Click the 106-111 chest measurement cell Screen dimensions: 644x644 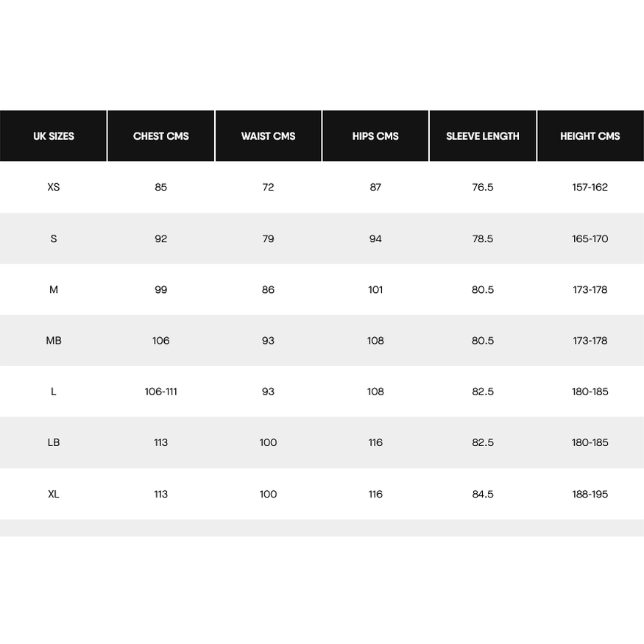[x=161, y=392]
